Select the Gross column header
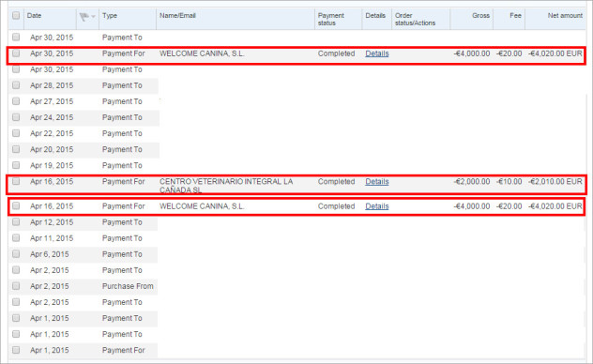The image size is (593, 364). 480,16
